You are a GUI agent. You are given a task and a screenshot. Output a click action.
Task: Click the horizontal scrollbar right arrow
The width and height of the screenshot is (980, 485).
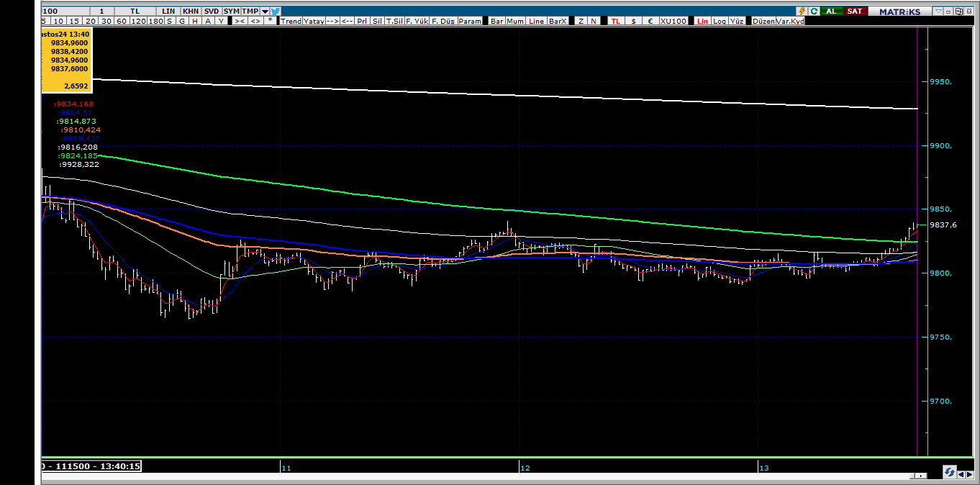(x=921, y=476)
